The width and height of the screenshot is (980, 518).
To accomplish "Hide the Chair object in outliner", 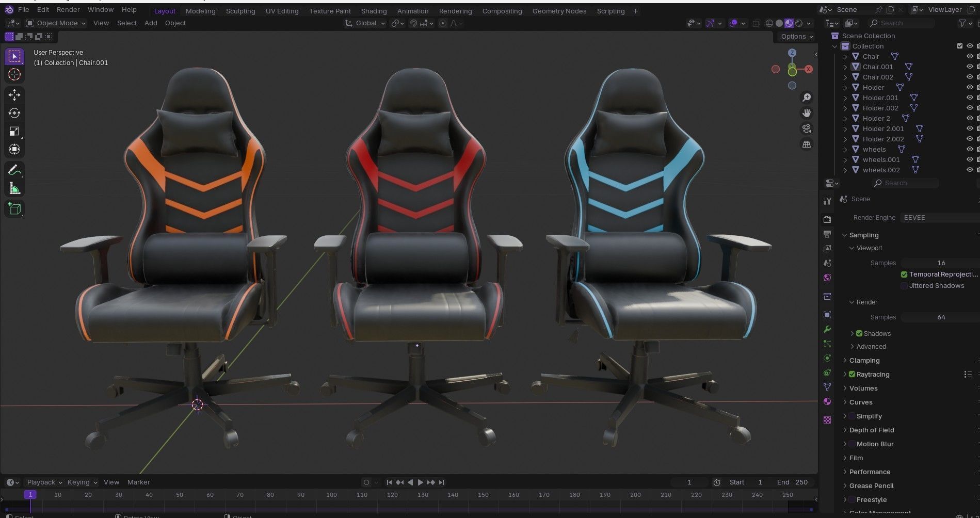I will (x=970, y=56).
